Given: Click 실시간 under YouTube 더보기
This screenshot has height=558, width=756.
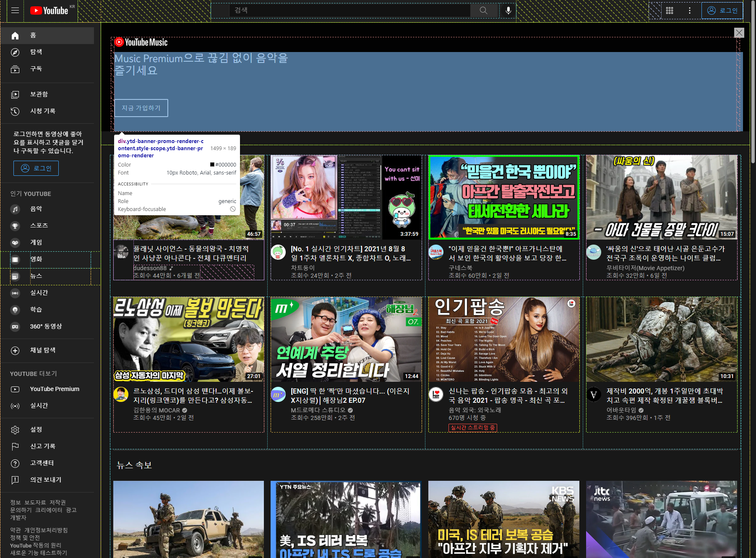Looking at the screenshot, I should pos(47,406).
